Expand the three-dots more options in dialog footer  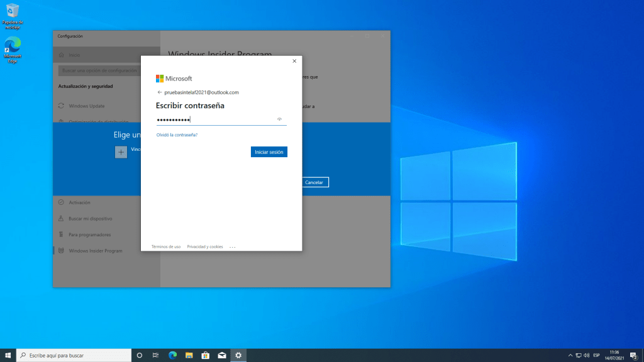(232, 247)
